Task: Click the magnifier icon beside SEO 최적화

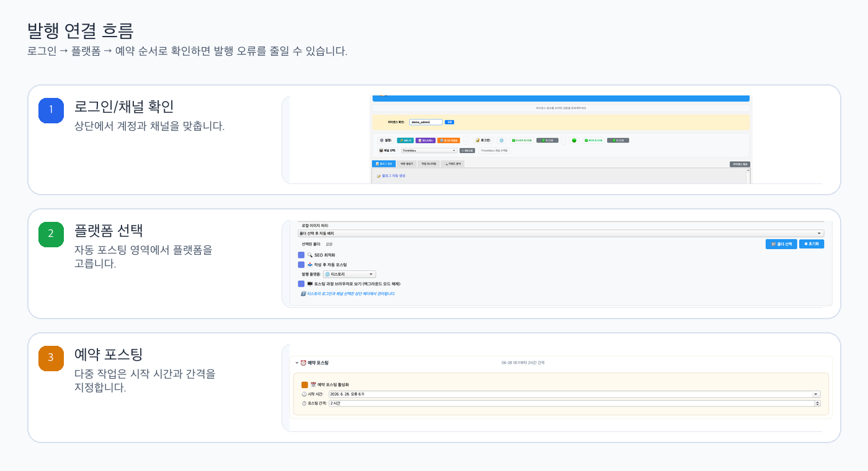Action: coord(310,255)
